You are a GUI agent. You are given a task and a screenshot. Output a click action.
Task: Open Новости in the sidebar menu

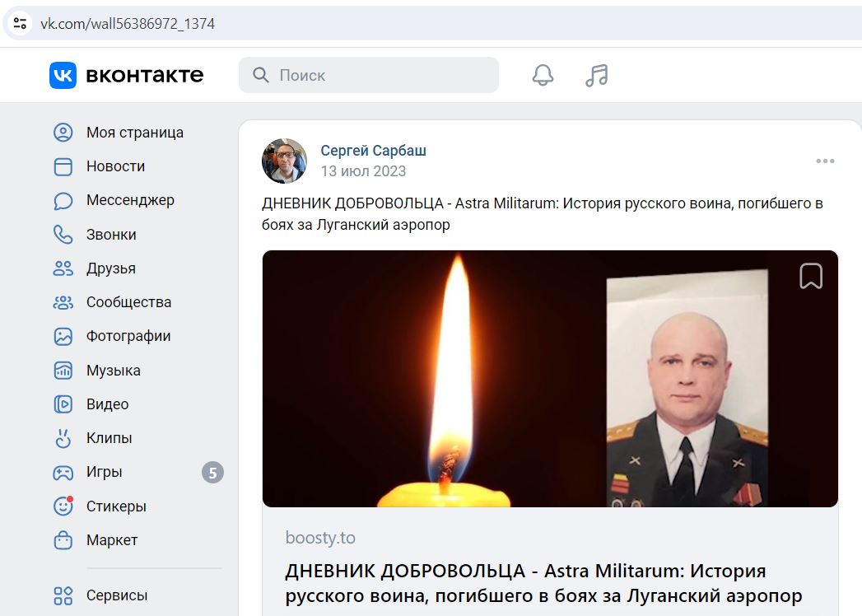click(99, 166)
